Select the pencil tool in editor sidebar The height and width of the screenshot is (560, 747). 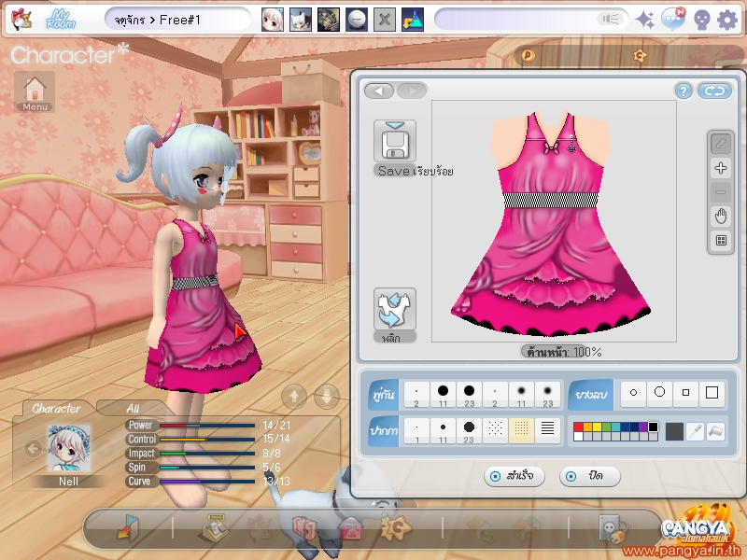pos(721,144)
